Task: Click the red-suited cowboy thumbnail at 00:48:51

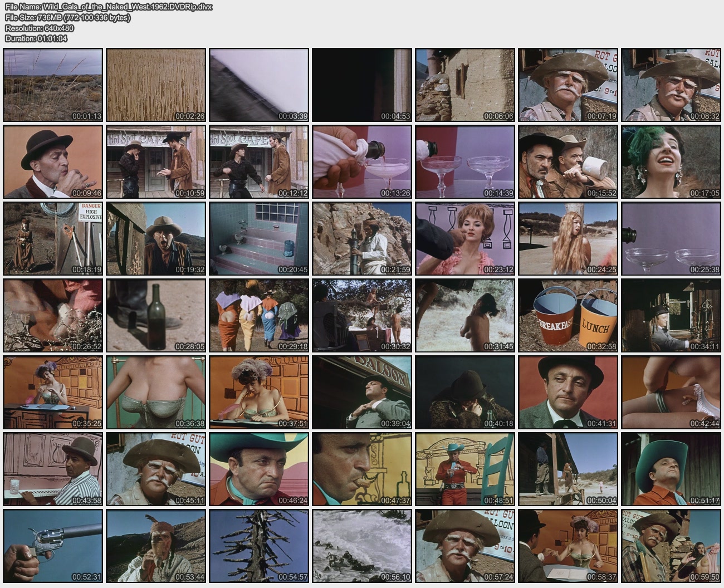Action: (x=465, y=469)
